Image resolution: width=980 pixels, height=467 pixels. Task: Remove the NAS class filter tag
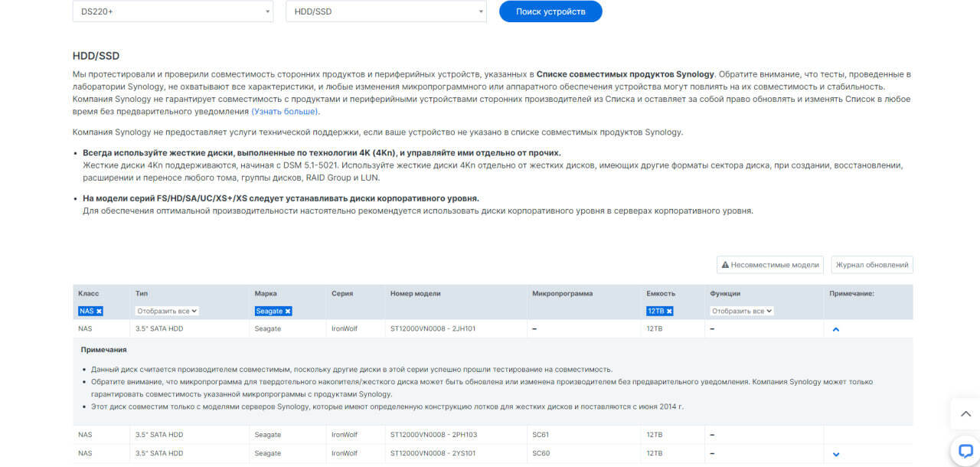pos(100,312)
